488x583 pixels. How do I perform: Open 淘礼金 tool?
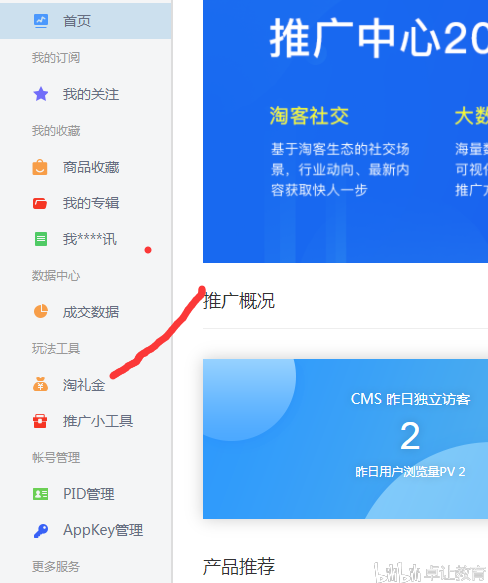(x=84, y=385)
